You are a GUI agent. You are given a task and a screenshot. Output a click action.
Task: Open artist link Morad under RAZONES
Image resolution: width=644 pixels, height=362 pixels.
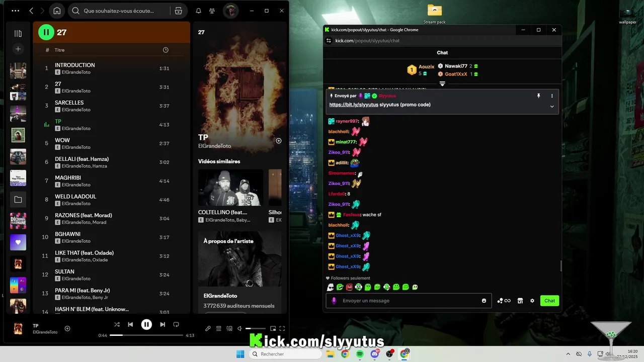100,222
